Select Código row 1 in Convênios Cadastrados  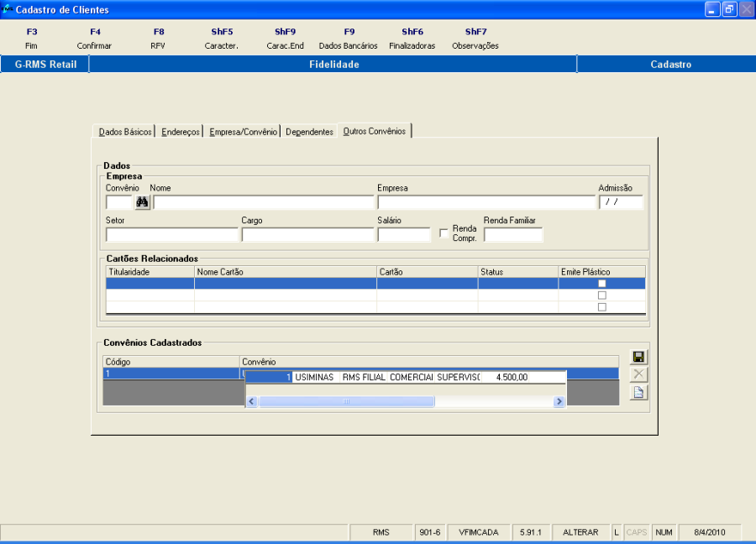[x=171, y=374]
